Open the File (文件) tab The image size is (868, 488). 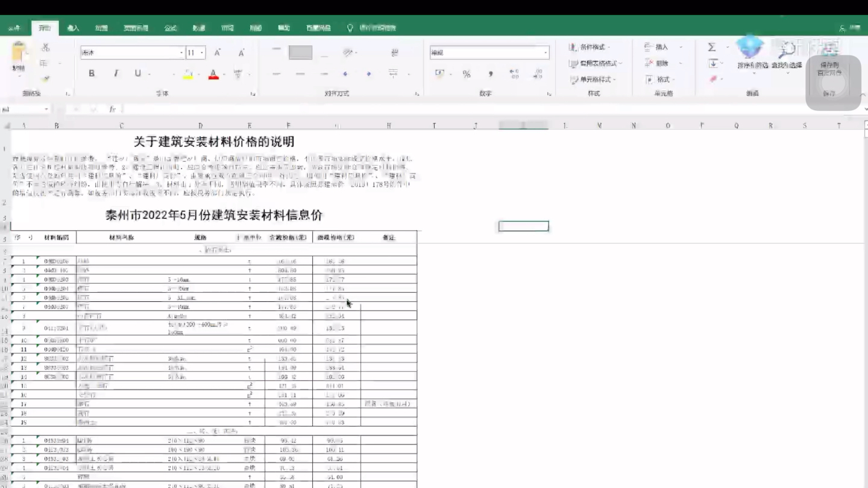point(14,28)
